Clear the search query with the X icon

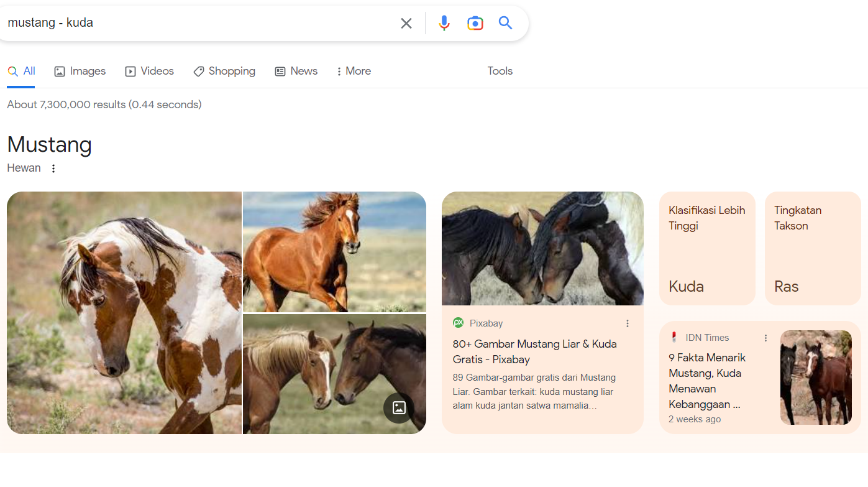point(406,22)
